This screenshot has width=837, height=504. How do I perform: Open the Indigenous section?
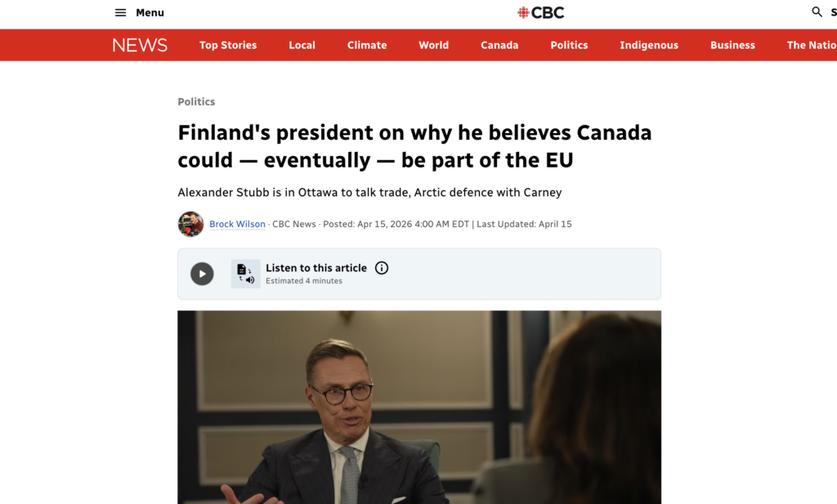(649, 45)
